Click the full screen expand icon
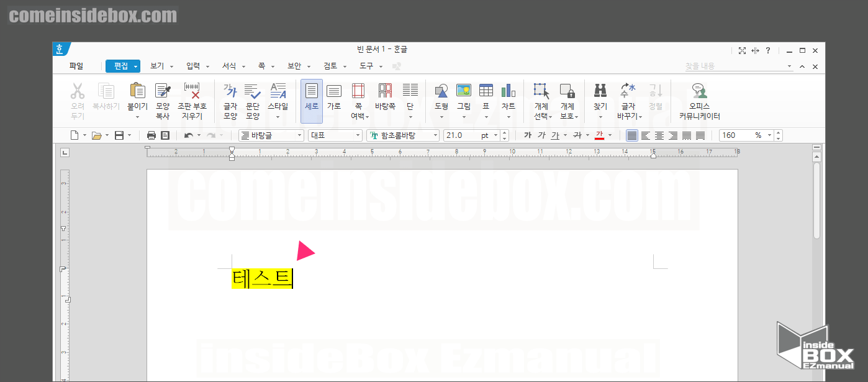The width and height of the screenshot is (868, 382). 742,50
